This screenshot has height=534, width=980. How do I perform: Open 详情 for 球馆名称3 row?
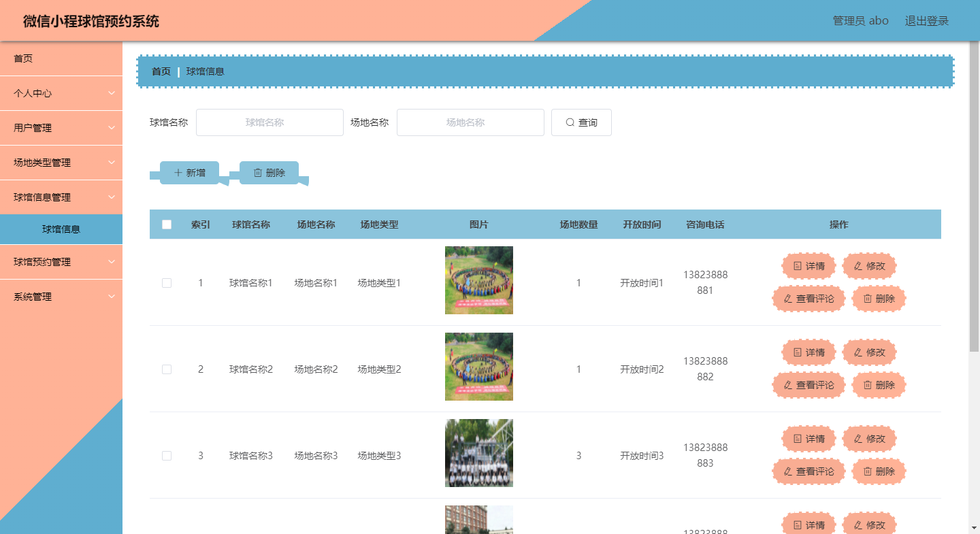808,439
